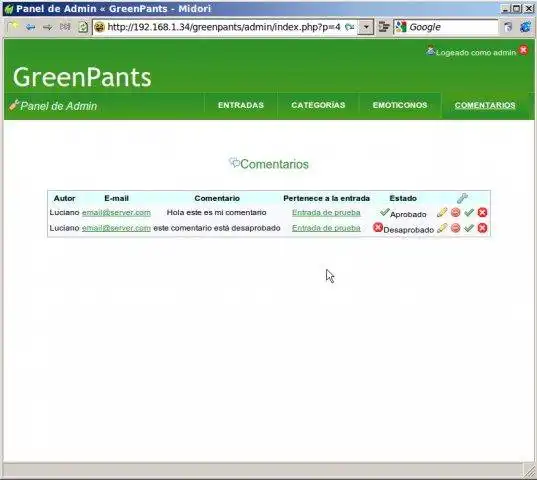The width and height of the screenshot is (537, 480).
Task: Delete the Aprobado row comment
Action: [x=482, y=213]
